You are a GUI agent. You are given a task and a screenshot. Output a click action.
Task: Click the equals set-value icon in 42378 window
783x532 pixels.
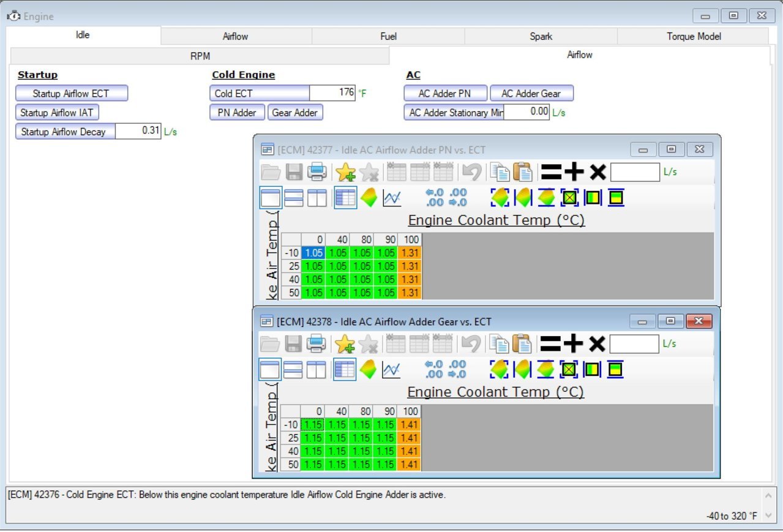click(x=551, y=344)
